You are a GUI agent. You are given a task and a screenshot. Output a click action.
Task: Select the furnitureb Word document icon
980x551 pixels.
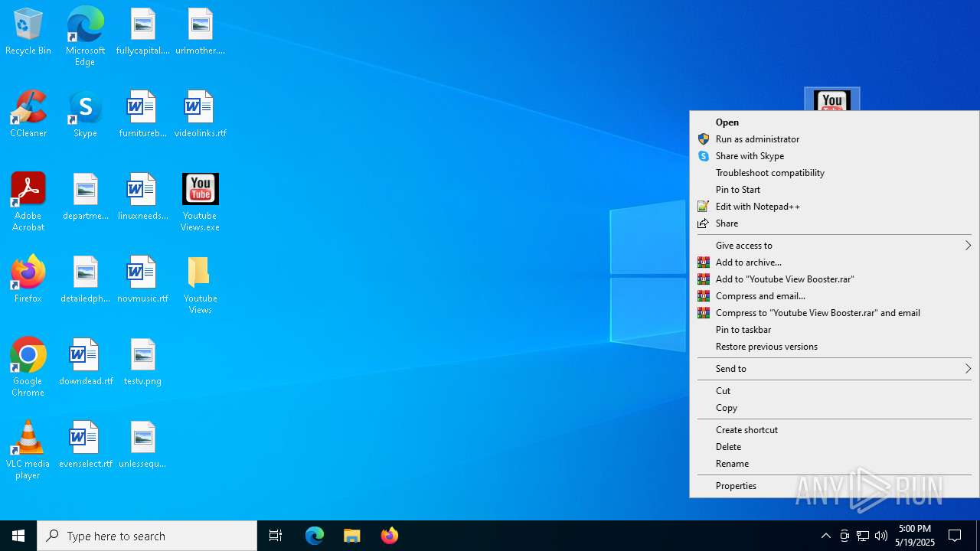[x=142, y=115]
